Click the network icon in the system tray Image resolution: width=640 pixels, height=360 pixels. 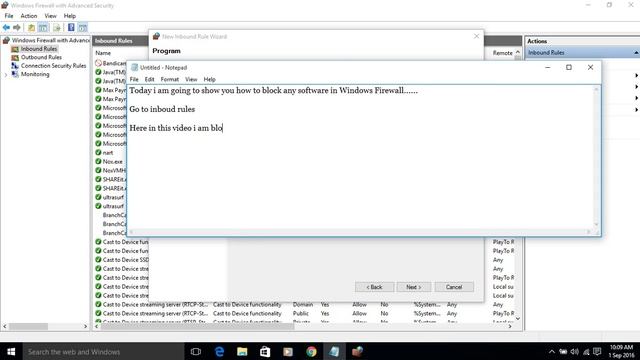click(586, 351)
